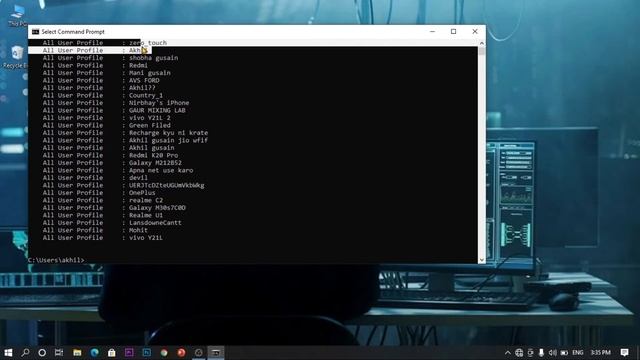Click the vertical scrollbar thumb
Viewport: 640px width, 360px height.
coord(482,51)
